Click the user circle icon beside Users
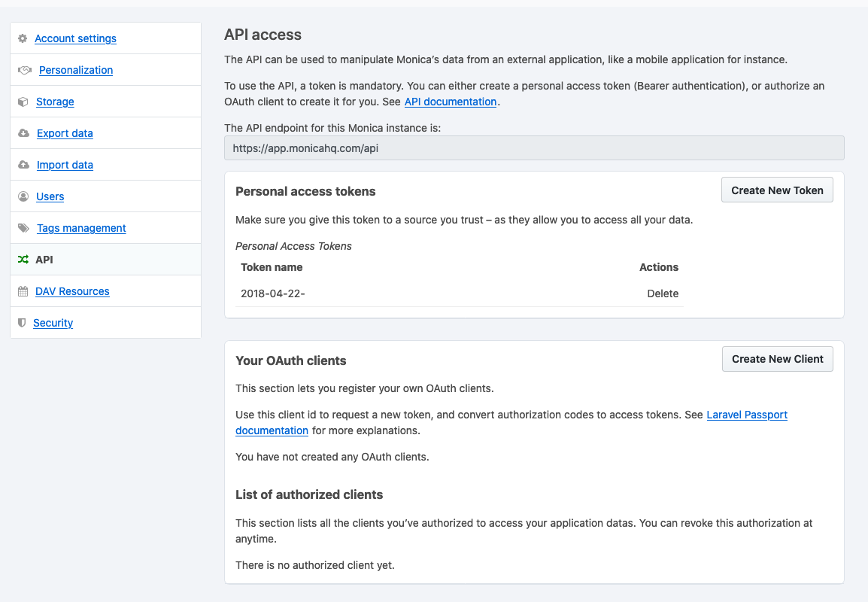The image size is (868, 602). (23, 196)
